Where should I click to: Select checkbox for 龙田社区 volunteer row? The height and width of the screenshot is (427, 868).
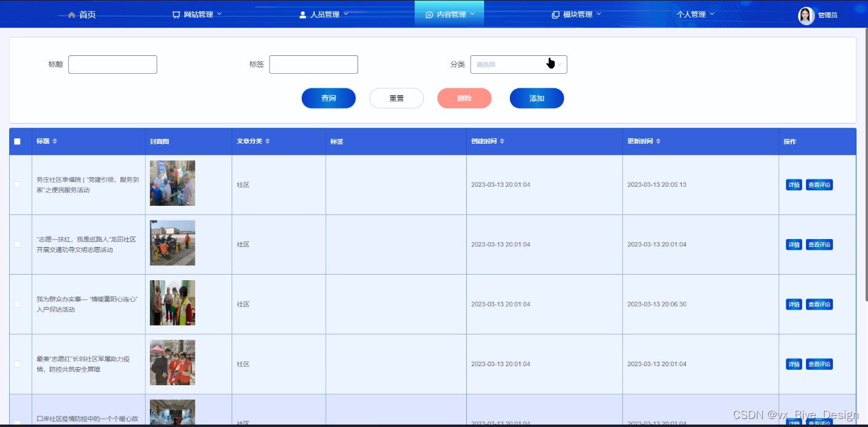click(x=17, y=244)
